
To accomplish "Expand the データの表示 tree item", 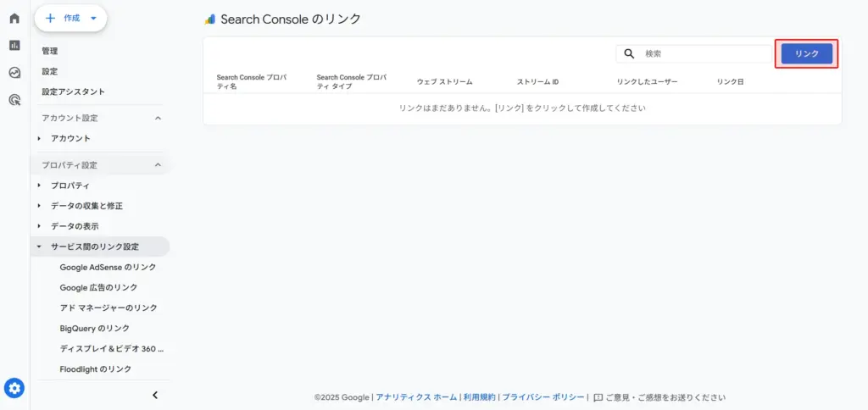I will click(39, 226).
